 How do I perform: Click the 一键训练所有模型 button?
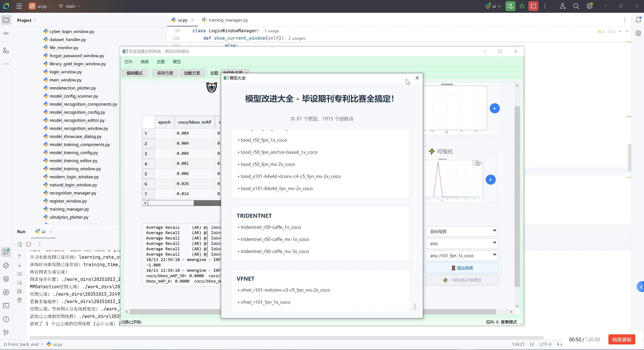462,280
